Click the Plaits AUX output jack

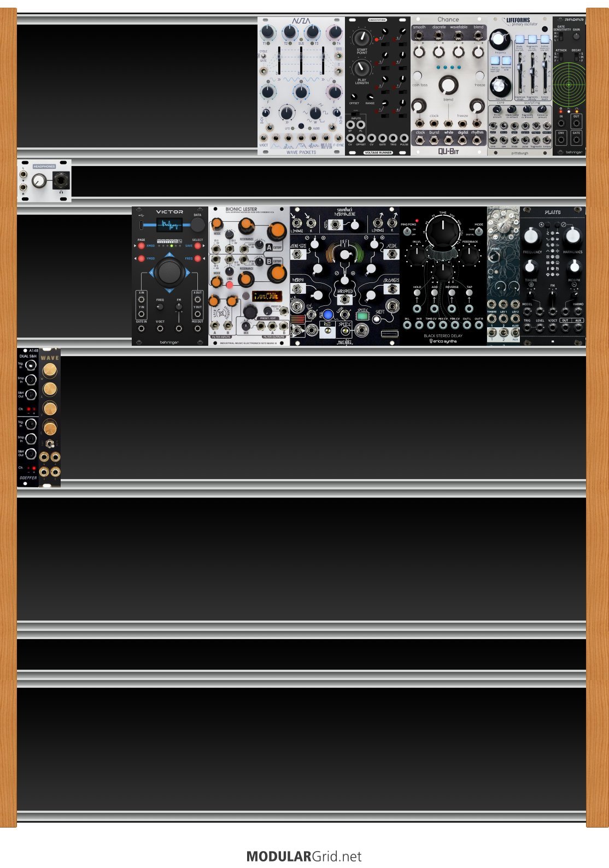point(578,328)
